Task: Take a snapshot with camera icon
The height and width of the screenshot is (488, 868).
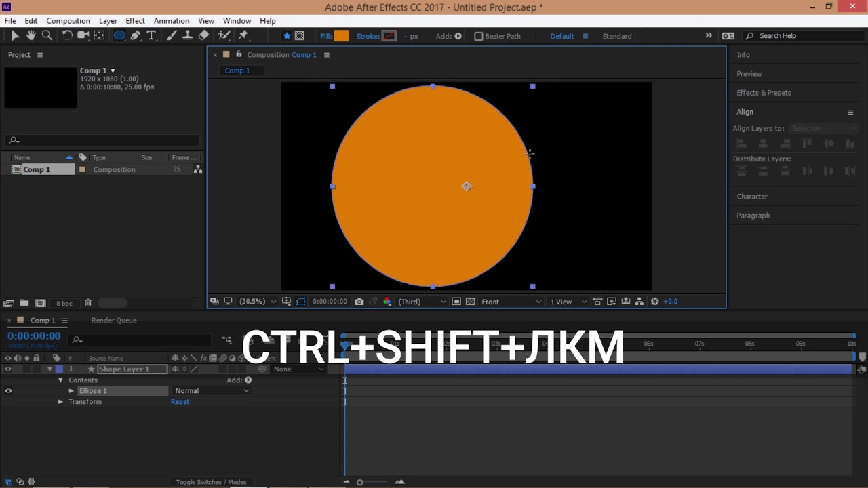Action: click(x=359, y=302)
